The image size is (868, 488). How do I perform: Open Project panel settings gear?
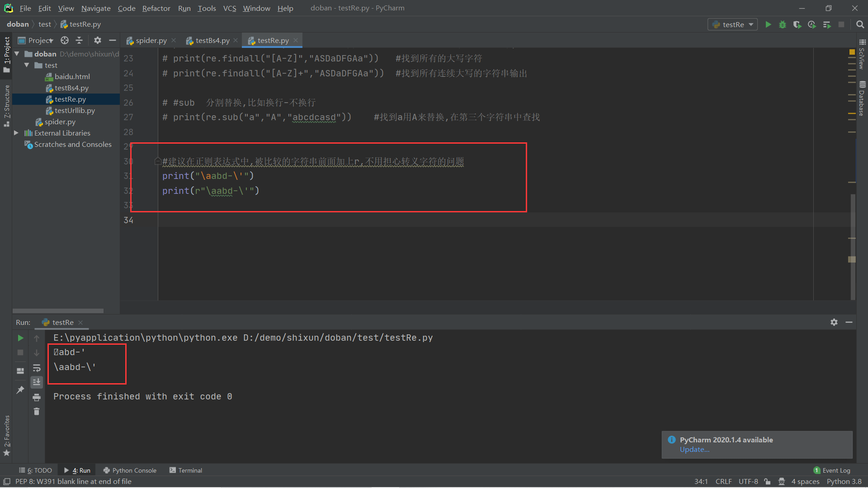coord(97,40)
